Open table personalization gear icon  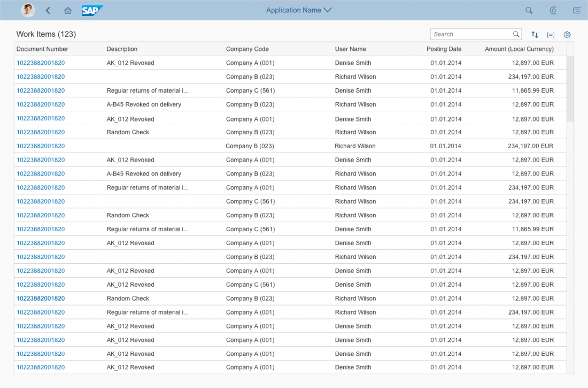(567, 34)
